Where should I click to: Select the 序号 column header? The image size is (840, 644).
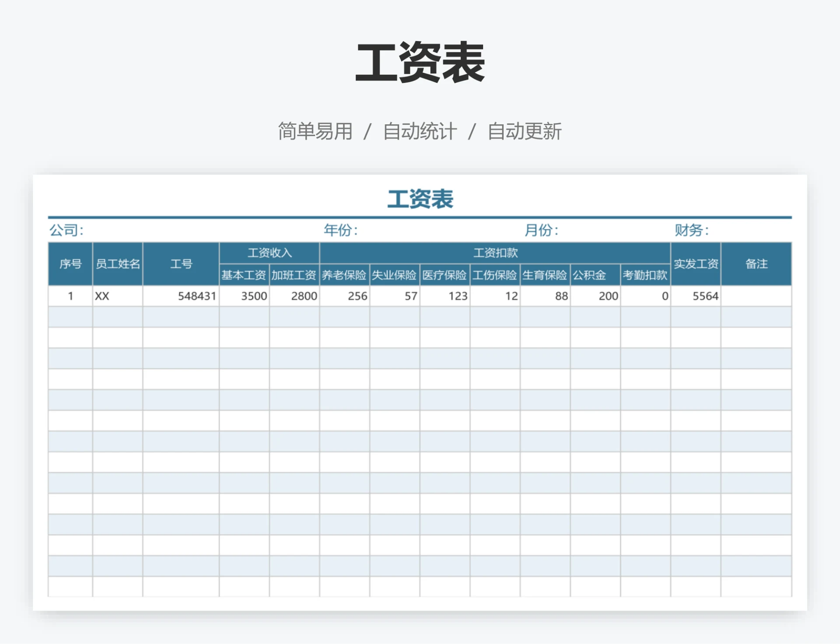[70, 264]
